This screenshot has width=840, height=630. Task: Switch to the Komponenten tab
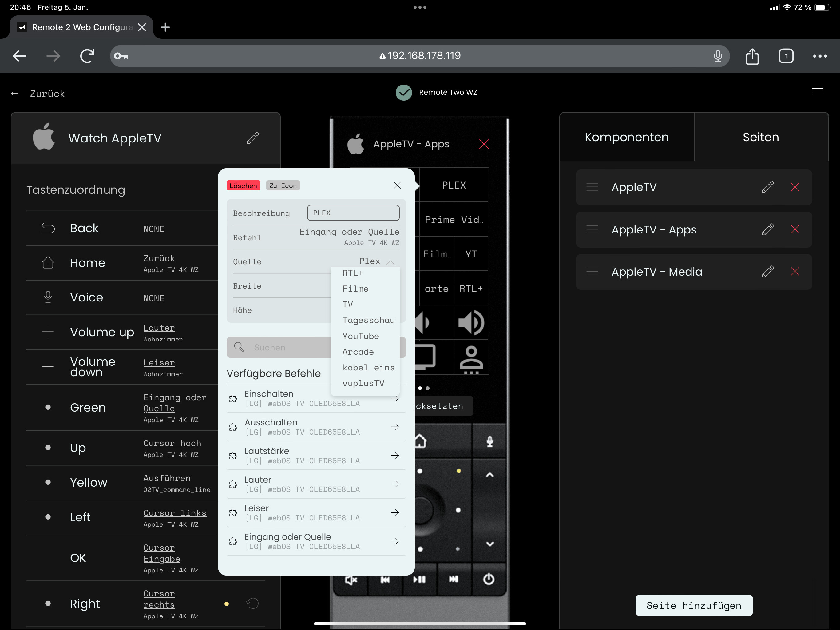point(627,137)
